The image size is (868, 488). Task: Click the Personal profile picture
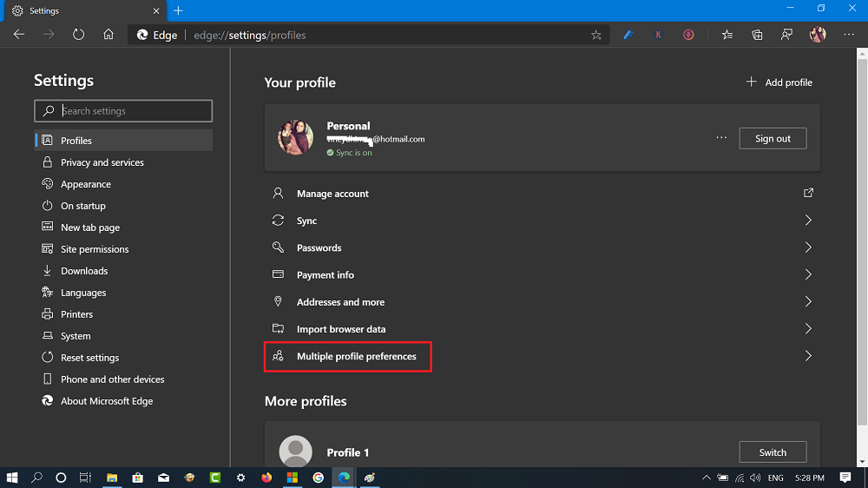[296, 137]
